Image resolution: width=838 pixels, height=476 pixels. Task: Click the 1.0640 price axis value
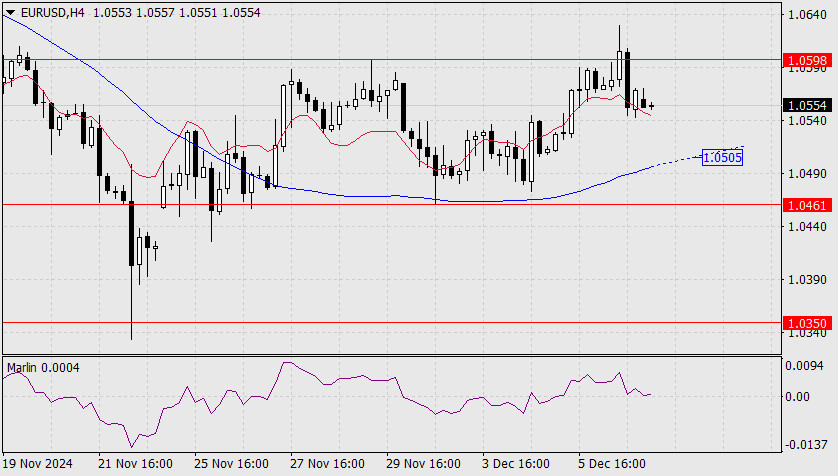click(808, 15)
